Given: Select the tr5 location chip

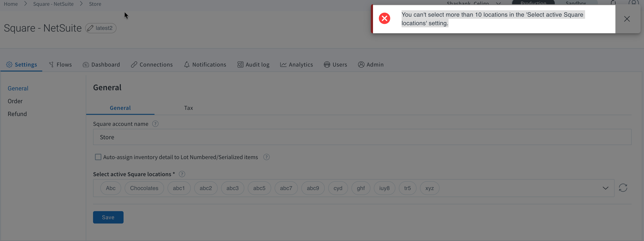Looking at the screenshot, I should click(x=408, y=188).
